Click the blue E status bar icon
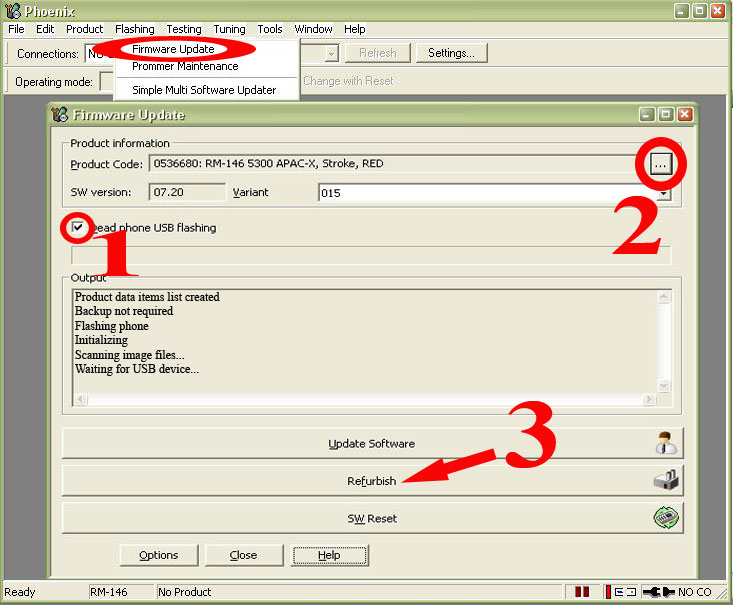This screenshot has height=605, width=733. coord(619,592)
